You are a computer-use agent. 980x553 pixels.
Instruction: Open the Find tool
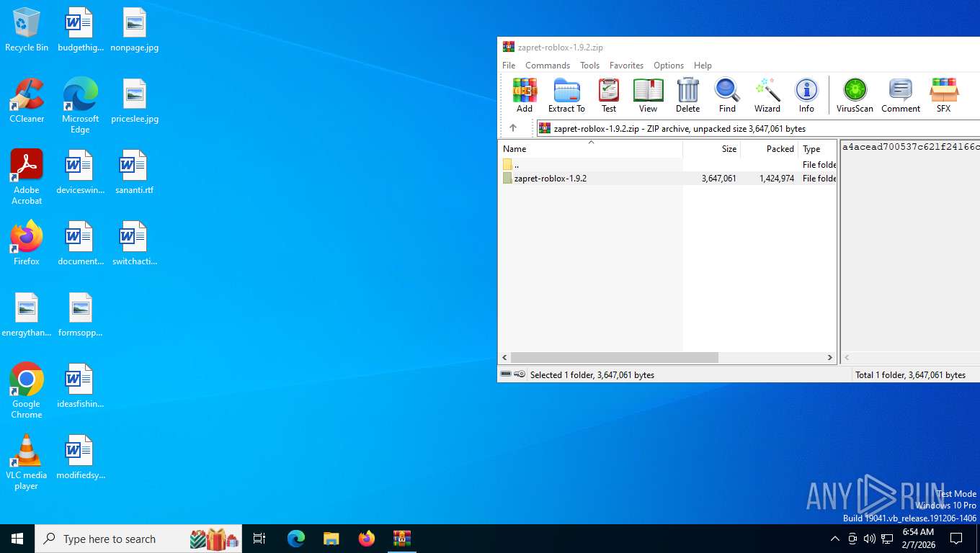[x=727, y=96]
